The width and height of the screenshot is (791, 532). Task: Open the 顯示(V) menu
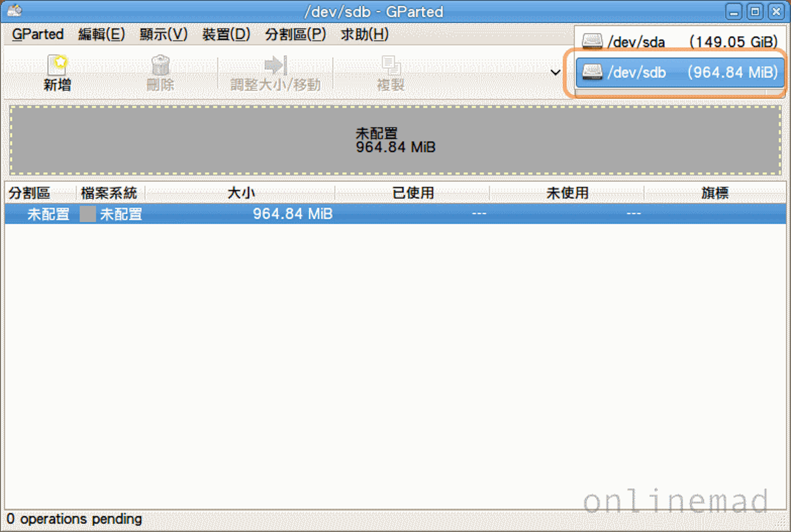(163, 34)
